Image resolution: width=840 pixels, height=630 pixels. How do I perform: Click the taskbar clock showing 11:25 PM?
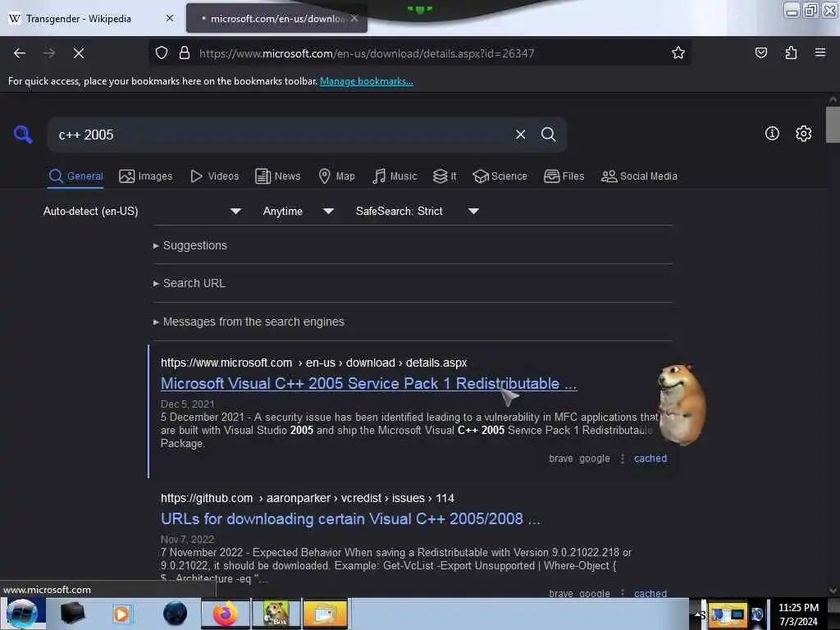pos(798,614)
